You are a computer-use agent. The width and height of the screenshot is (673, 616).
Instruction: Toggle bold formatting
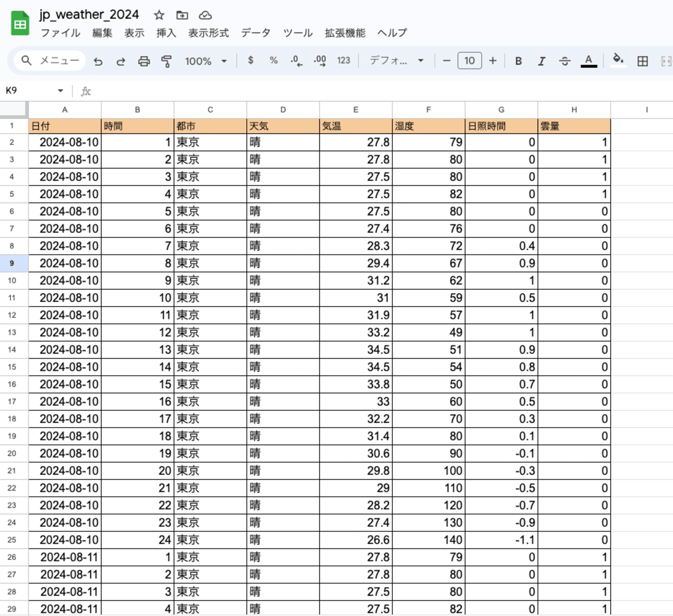519,61
